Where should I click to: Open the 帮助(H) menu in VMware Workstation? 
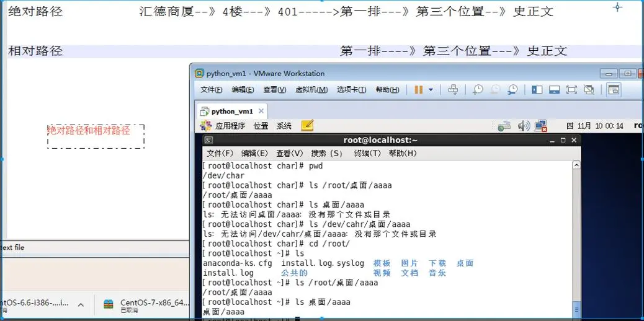(387, 89)
